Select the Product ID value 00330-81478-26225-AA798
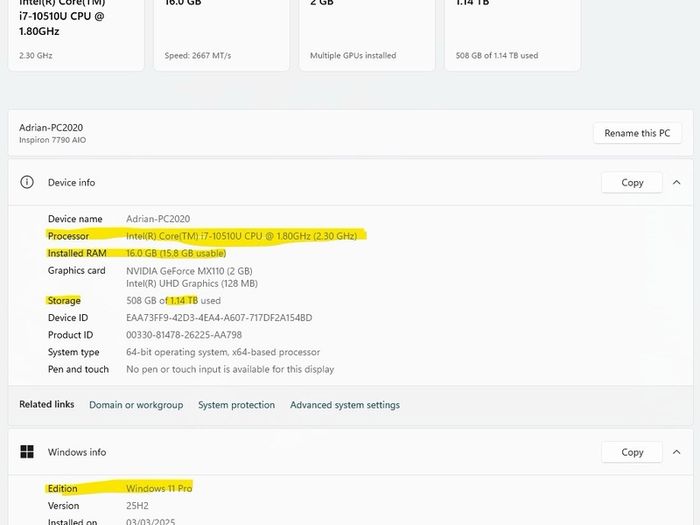The width and height of the screenshot is (700, 525). [184, 335]
